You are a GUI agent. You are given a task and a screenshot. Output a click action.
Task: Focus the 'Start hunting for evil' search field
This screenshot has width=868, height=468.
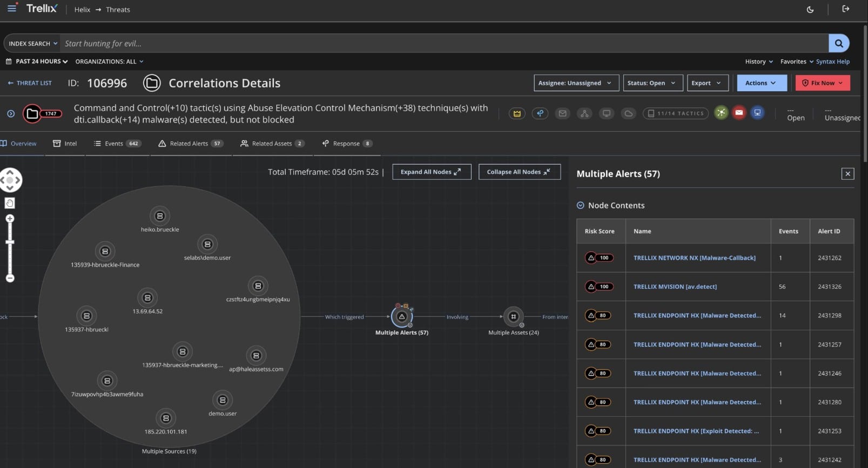444,44
